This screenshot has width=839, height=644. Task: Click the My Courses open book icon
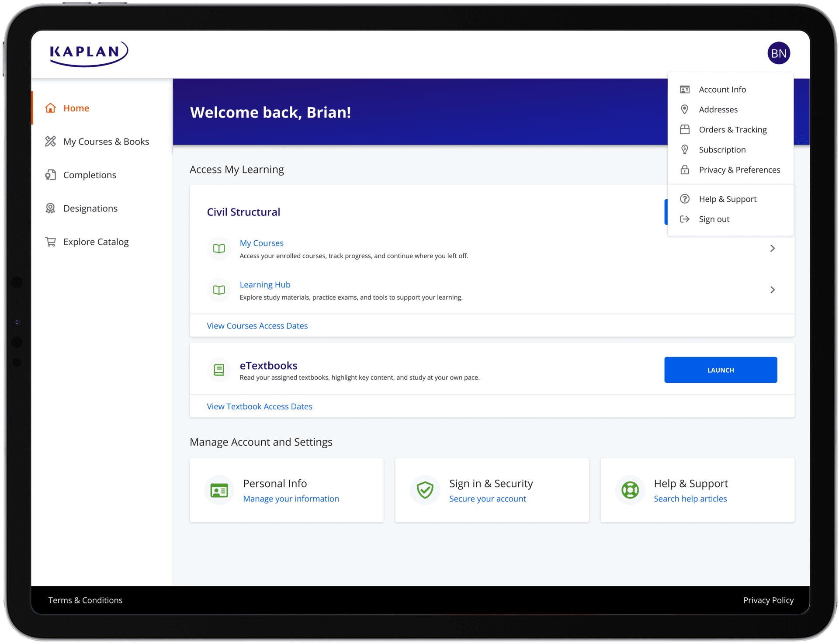click(219, 249)
